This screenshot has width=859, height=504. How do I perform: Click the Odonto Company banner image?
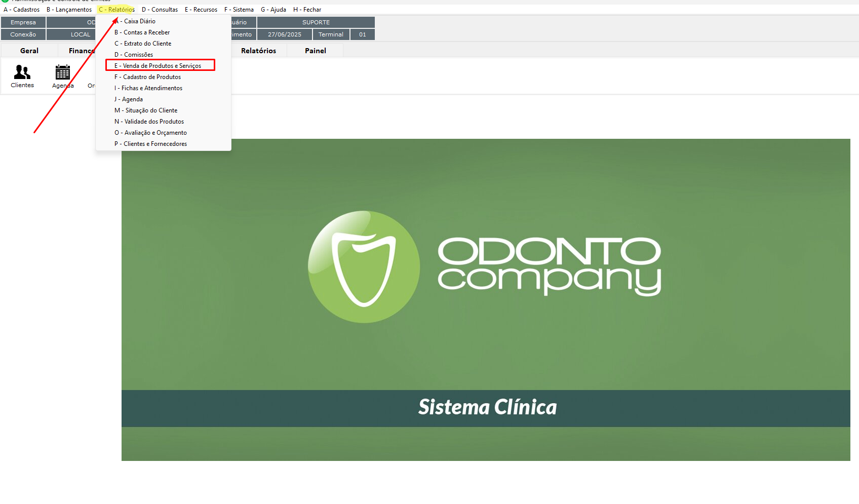pyautogui.click(x=486, y=300)
